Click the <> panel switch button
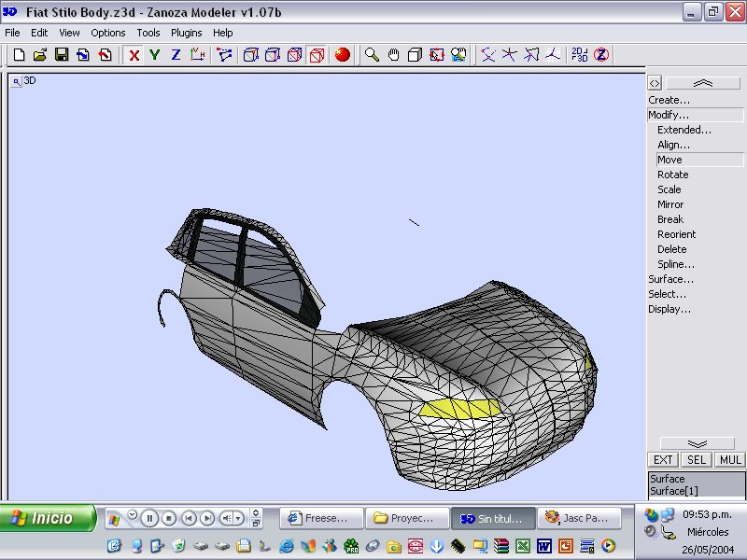The image size is (747, 560). pos(655,83)
